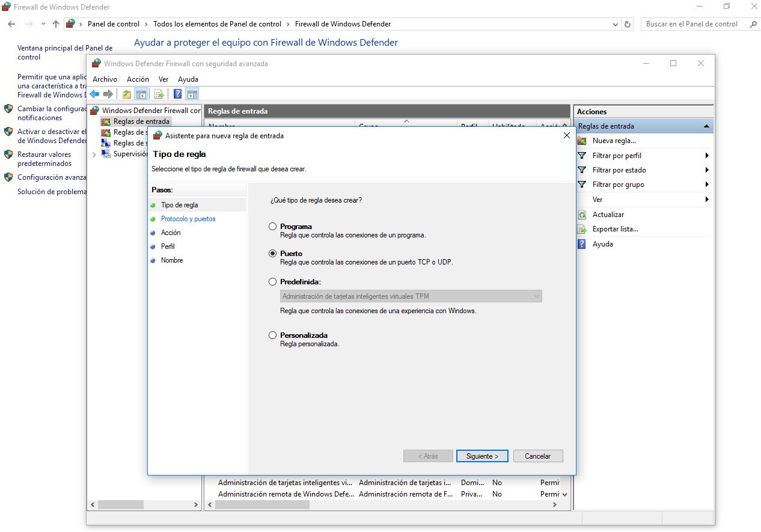
Task: Expand the Filtrar por grupo submenu arrow
Action: [707, 185]
